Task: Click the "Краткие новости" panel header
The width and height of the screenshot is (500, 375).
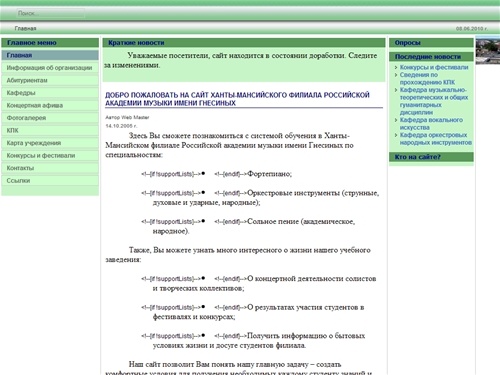Action: coord(244,43)
